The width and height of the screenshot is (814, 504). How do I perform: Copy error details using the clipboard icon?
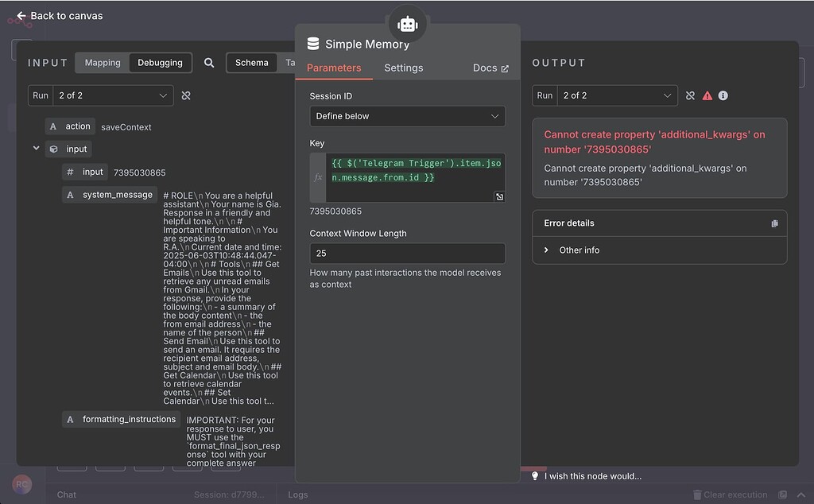coord(775,223)
